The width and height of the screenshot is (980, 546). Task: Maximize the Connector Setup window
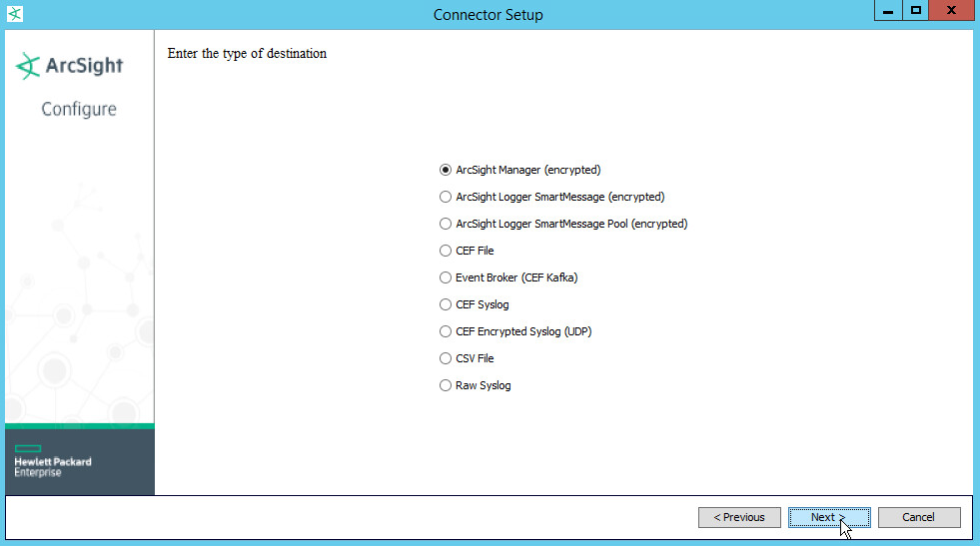(x=914, y=10)
